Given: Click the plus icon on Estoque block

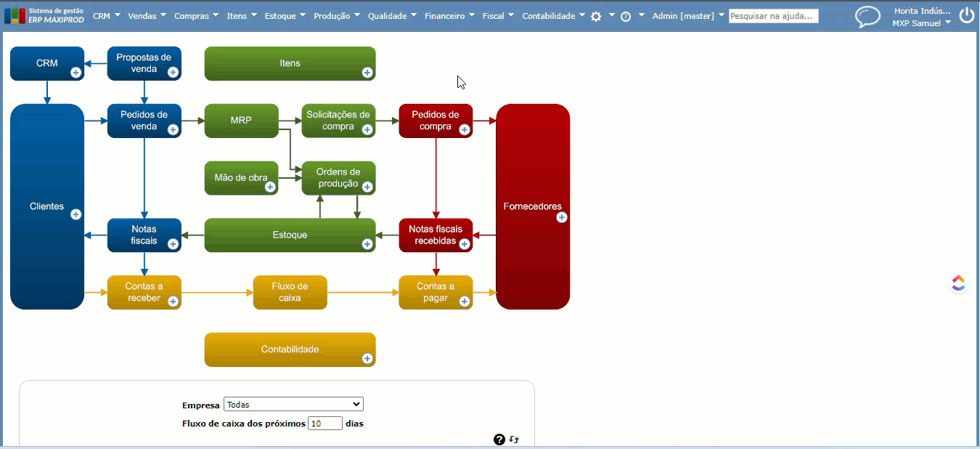Looking at the screenshot, I should pyautogui.click(x=367, y=244).
